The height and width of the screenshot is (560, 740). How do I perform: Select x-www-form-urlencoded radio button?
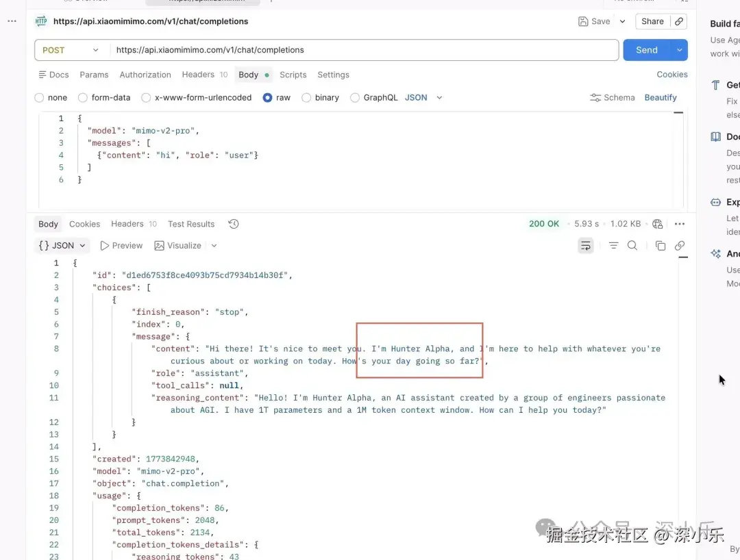pos(146,98)
